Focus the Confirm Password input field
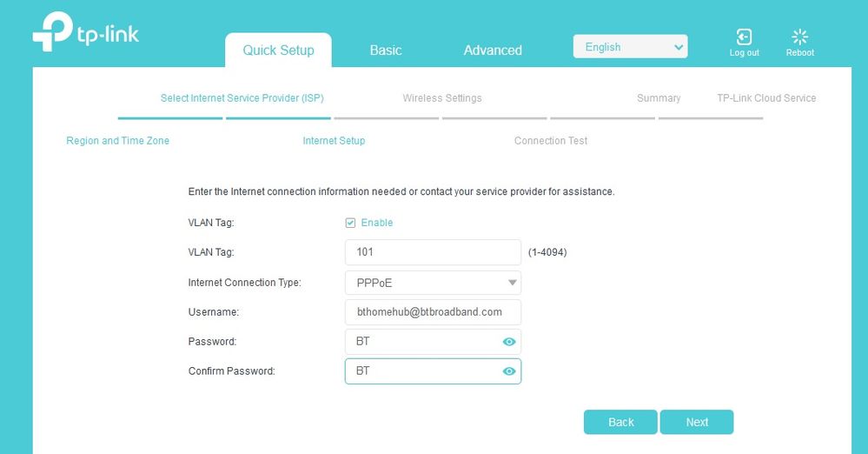The height and width of the screenshot is (454, 868). pyautogui.click(x=421, y=371)
